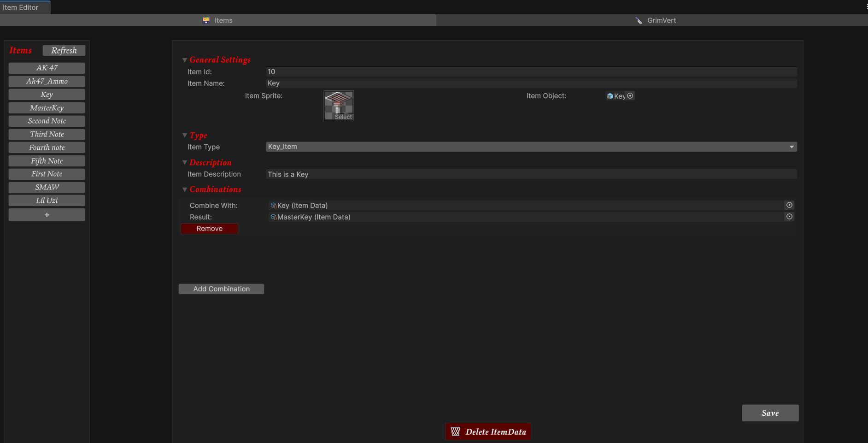Click the Items tab icon
Viewport: 868px width, 443px height.
(x=206, y=20)
